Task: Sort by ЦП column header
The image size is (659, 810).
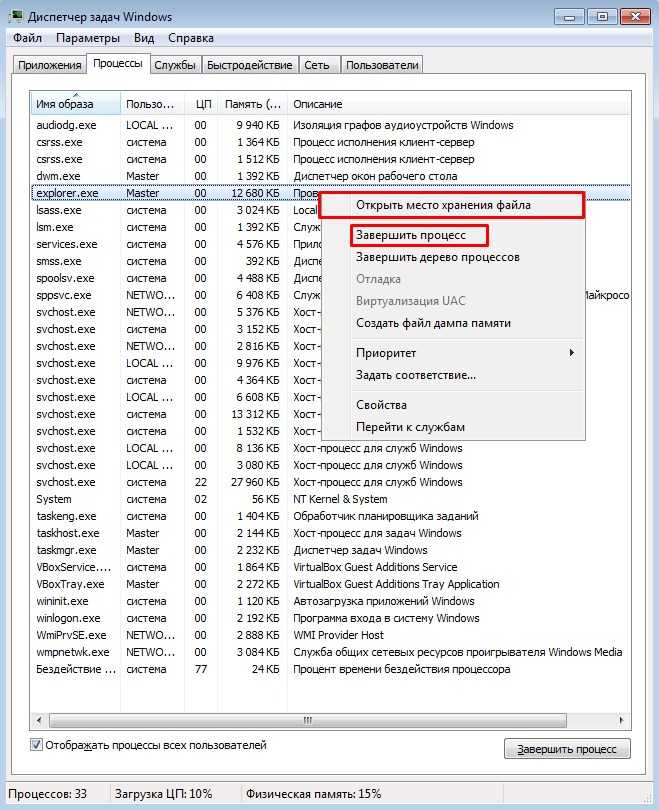Action: (201, 104)
